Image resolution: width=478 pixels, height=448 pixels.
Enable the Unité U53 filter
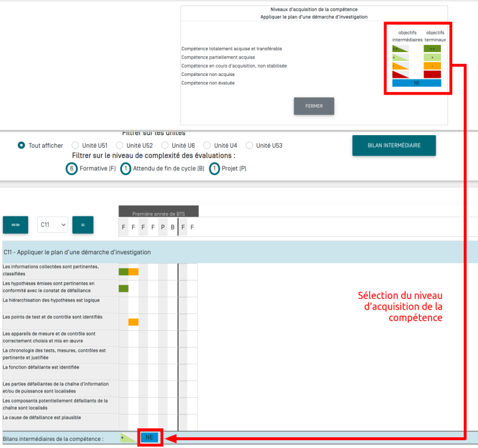tap(249, 145)
